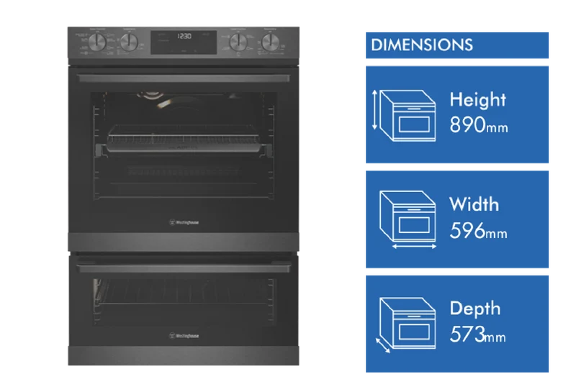This screenshot has width=576, height=392.
Task: Click the Westinghouse logo on the lower door
Action: pyautogui.click(x=184, y=335)
